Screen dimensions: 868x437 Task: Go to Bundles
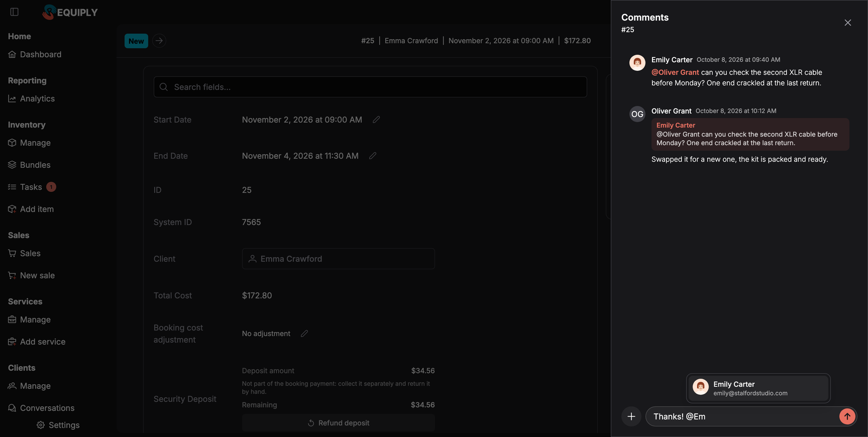point(29,165)
